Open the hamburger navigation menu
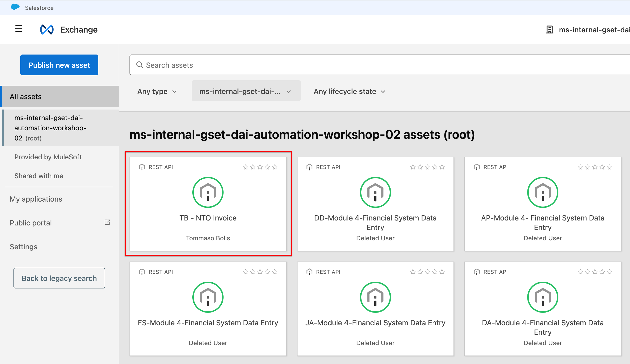This screenshot has height=364, width=630. click(18, 29)
